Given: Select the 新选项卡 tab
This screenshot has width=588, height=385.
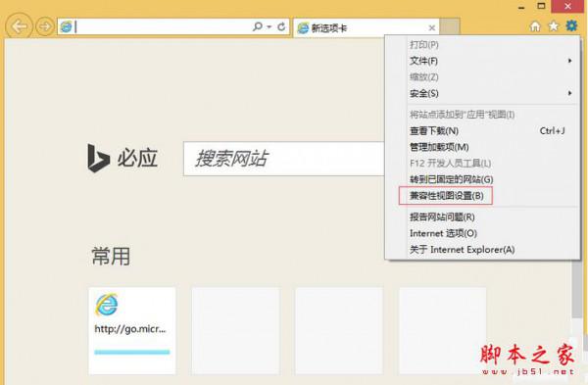Looking at the screenshot, I should tap(366, 27).
